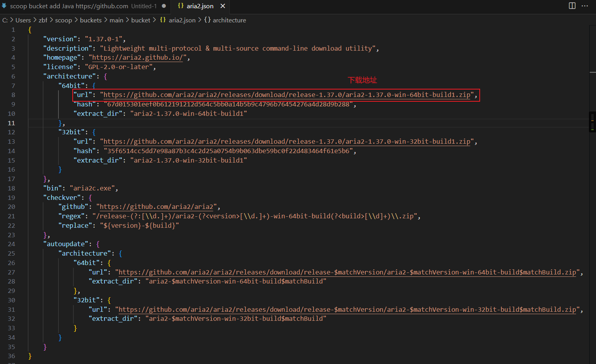Click the "aria2c.exe" value
Viewport: 596px width, 364px height.
(x=92, y=188)
